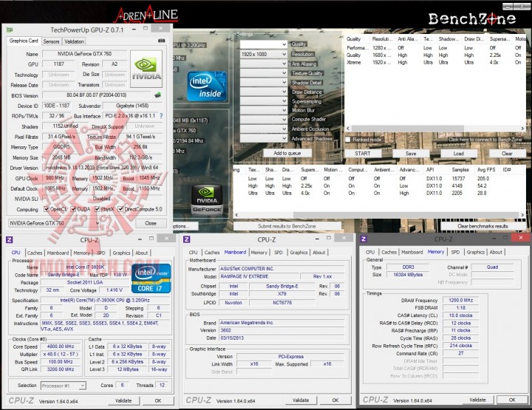Click the results table horizontal scrollbar
Viewport: 532px width, 410px height.
(379, 215)
